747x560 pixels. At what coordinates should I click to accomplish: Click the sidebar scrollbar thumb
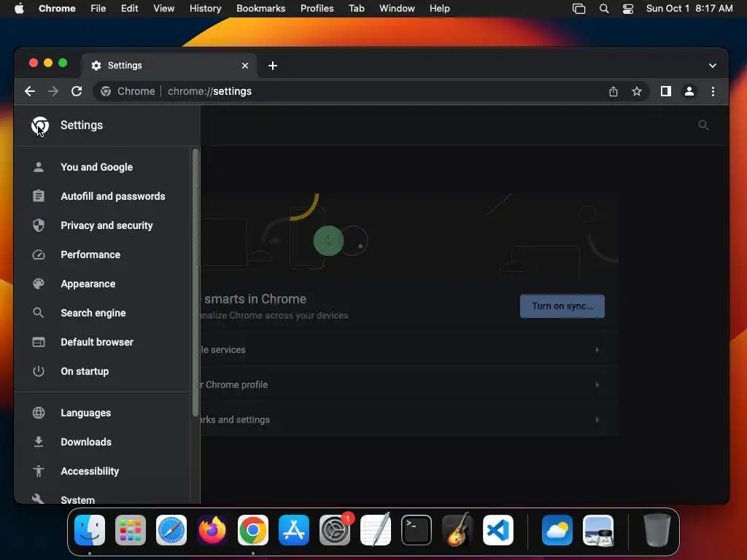coord(196,282)
